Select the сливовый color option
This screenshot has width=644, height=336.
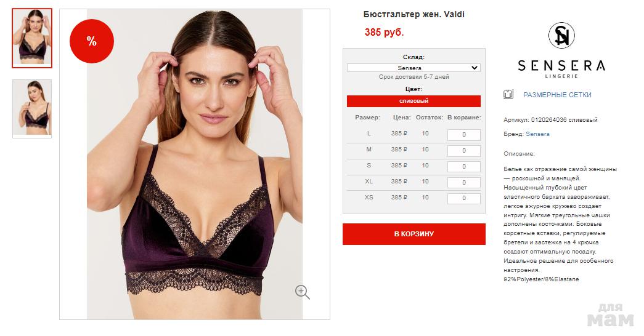point(414,101)
